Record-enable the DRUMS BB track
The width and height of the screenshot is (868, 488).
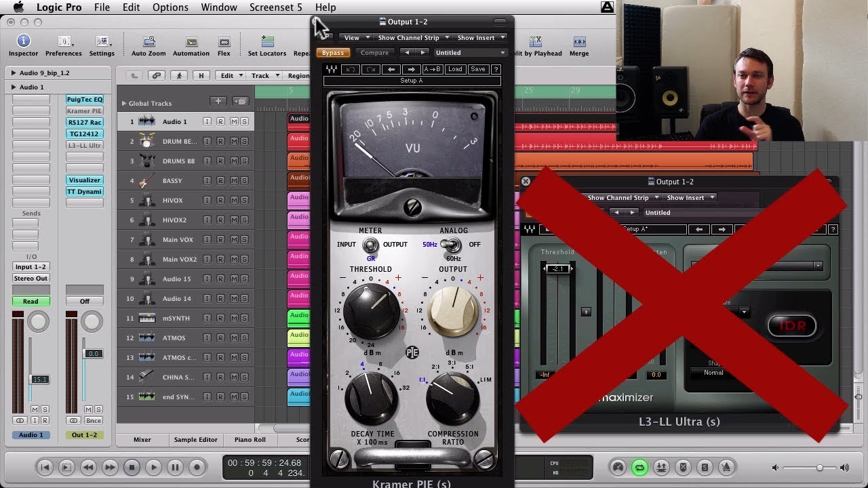pyautogui.click(x=220, y=161)
